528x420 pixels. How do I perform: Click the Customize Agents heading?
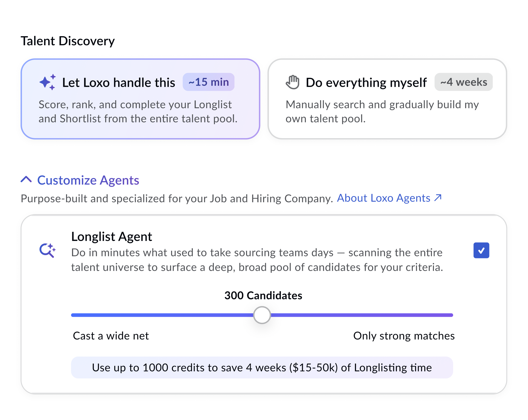[x=88, y=180]
